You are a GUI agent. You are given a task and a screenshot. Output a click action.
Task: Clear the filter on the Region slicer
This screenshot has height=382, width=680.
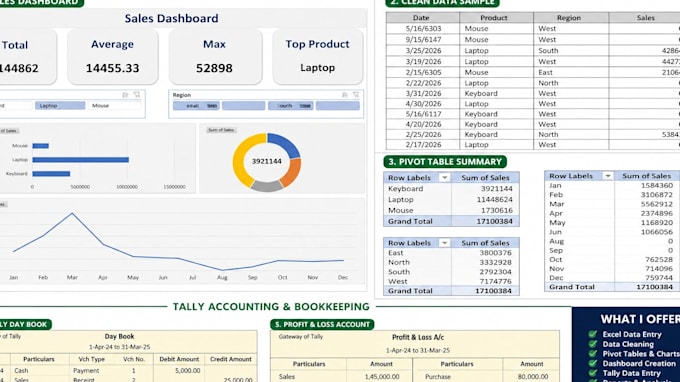pos(356,95)
